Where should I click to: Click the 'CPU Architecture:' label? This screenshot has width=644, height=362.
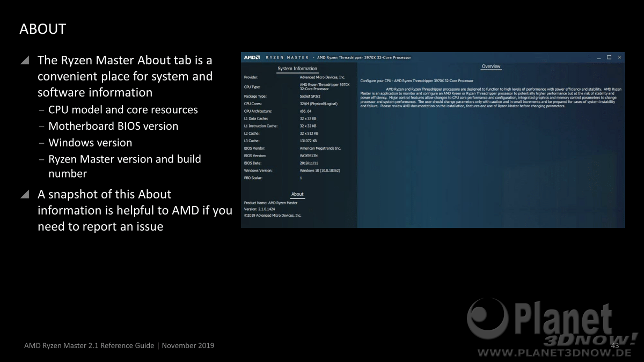click(x=258, y=112)
